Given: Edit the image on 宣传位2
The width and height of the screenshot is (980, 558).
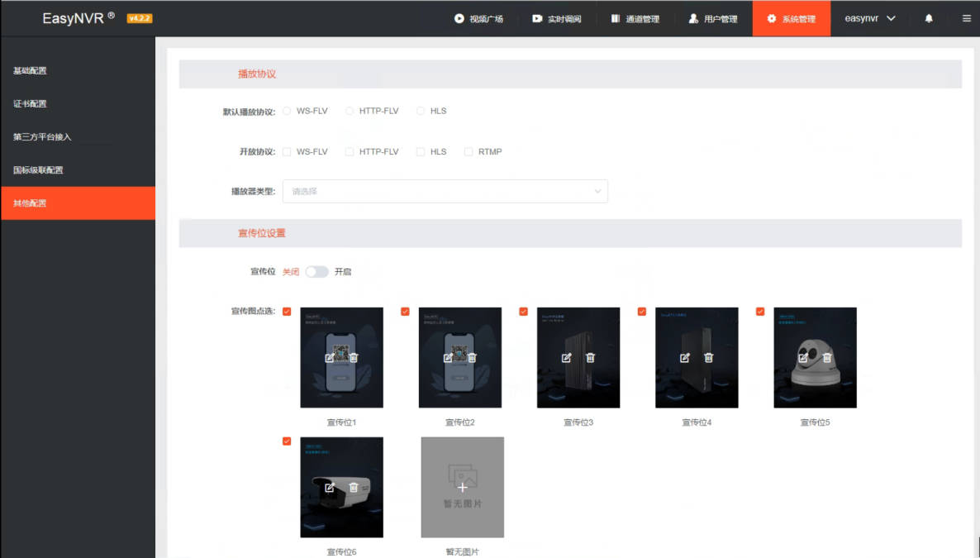Looking at the screenshot, I should (x=448, y=358).
